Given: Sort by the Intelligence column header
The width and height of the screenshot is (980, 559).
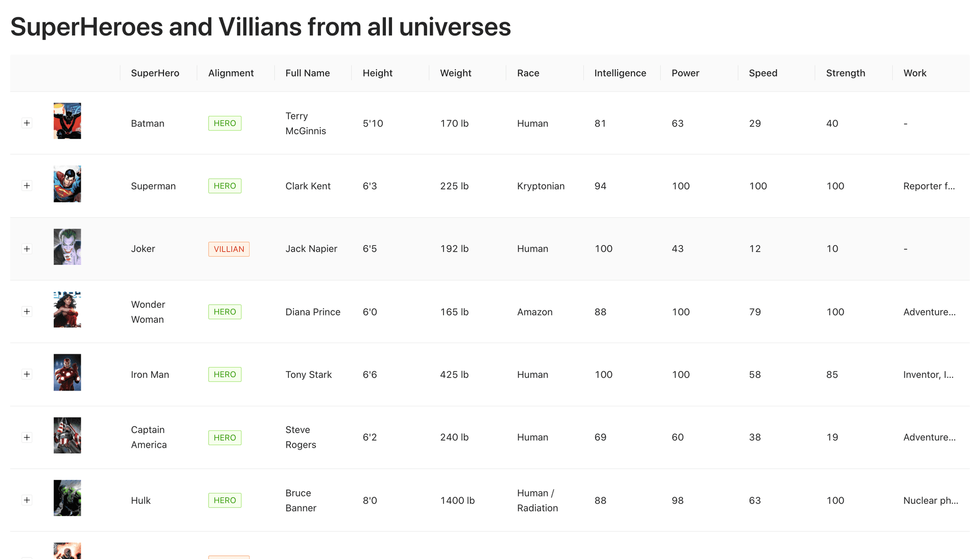Looking at the screenshot, I should tap(620, 73).
